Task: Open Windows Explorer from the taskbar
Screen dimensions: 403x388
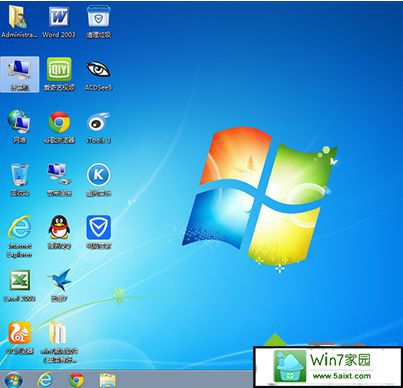Action: (x=107, y=380)
